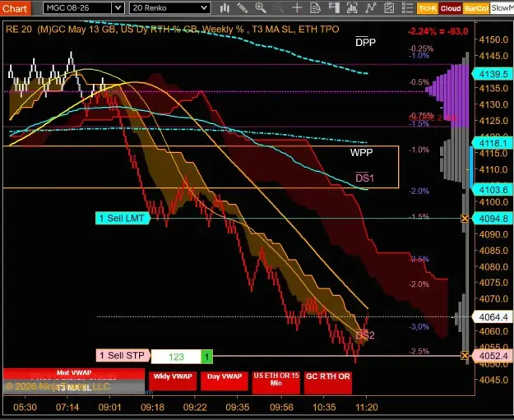Open the properties list icon
This screenshot has height=420, width=514.
[407, 8]
